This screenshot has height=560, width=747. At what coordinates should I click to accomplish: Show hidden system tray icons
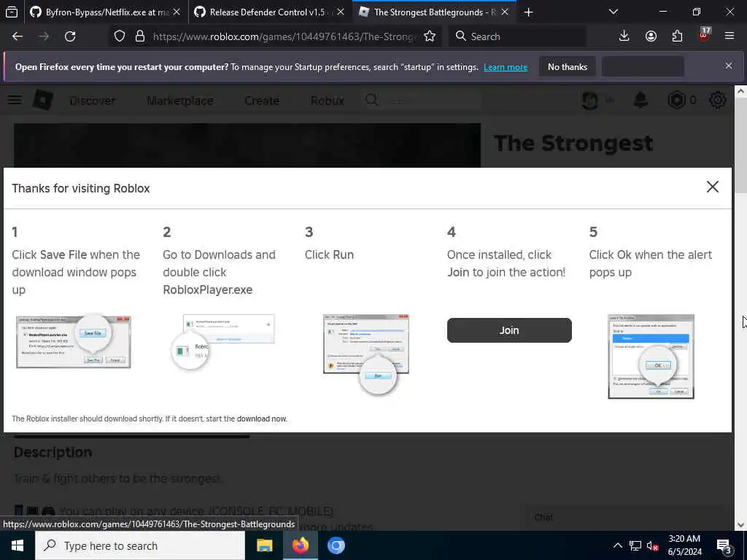[617, 545]
